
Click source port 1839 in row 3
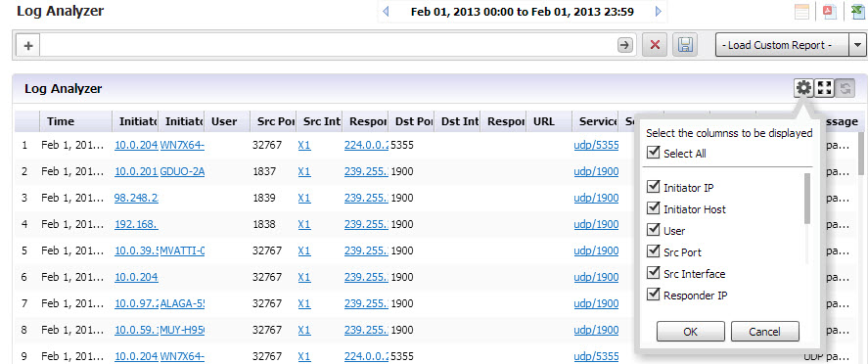pyautogui.click(x=264, y=198)
